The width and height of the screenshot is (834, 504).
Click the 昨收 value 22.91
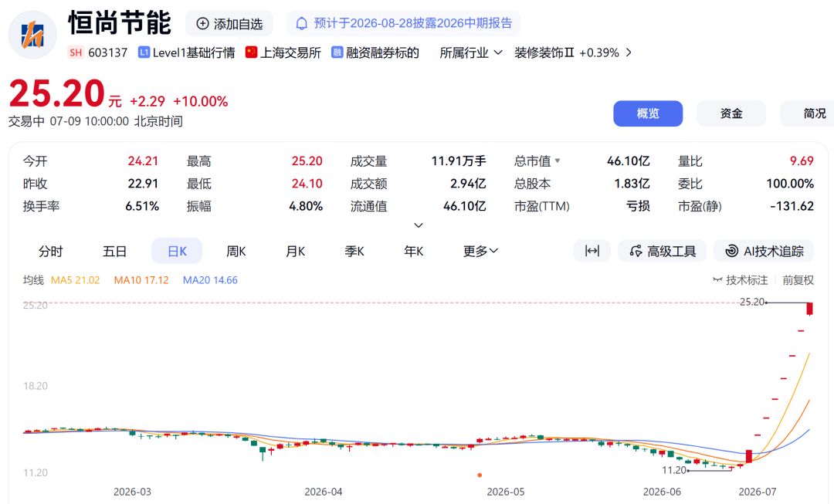click(x=143, y=184)
